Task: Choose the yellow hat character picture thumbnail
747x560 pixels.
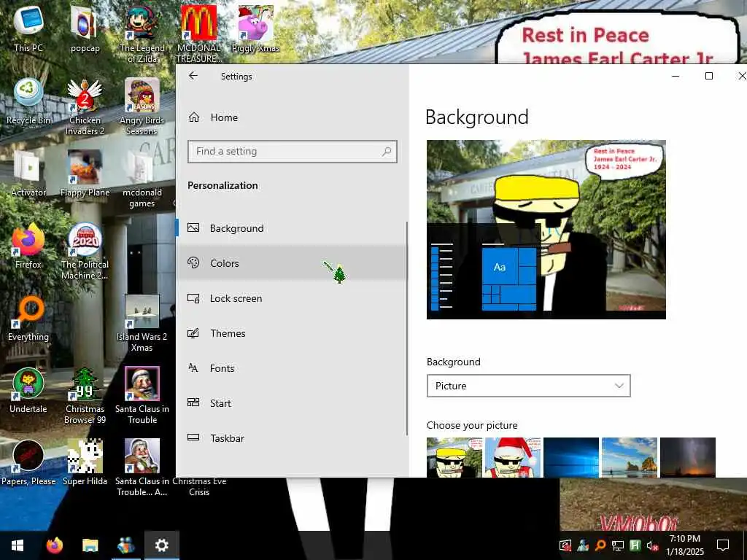Action: pos(454,457)
